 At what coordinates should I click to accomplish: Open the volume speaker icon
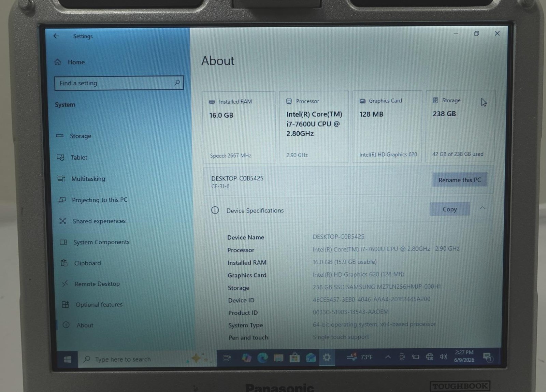(443, 357)
